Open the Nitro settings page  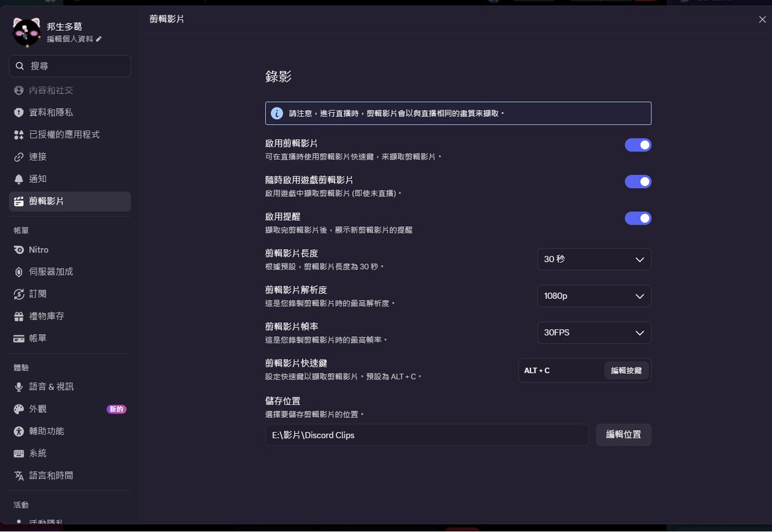pyautogui.click(x=70, y=251)
